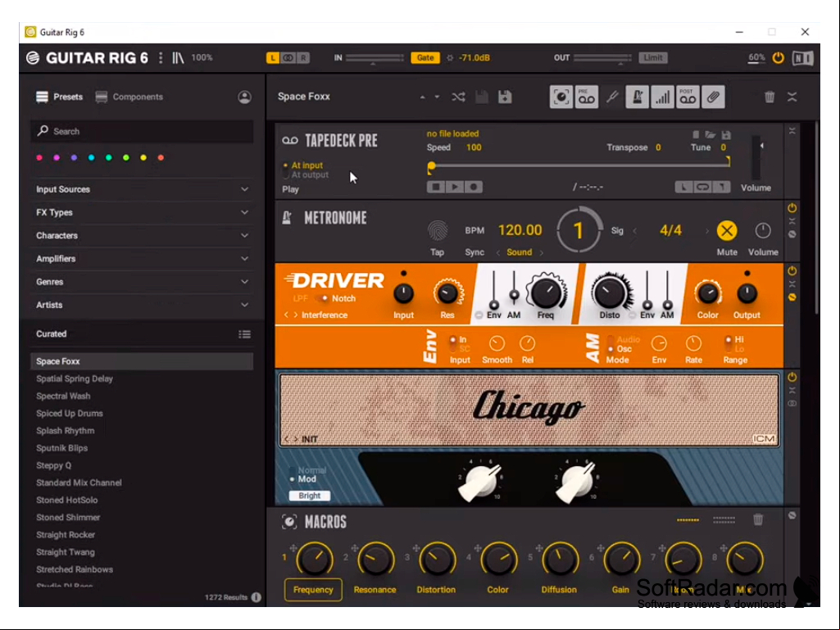Toggle the main power button
Viewport: 840px width, 630px height.
778,58
